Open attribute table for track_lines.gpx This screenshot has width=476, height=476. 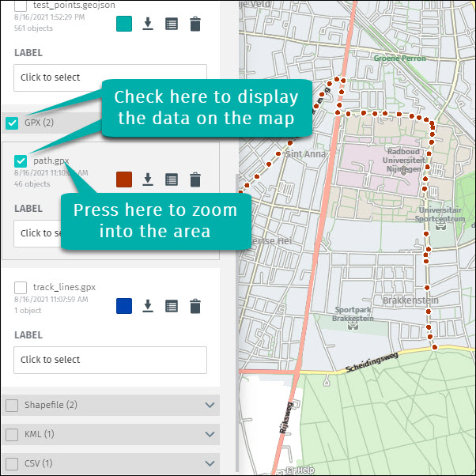(x=172, y=306)
